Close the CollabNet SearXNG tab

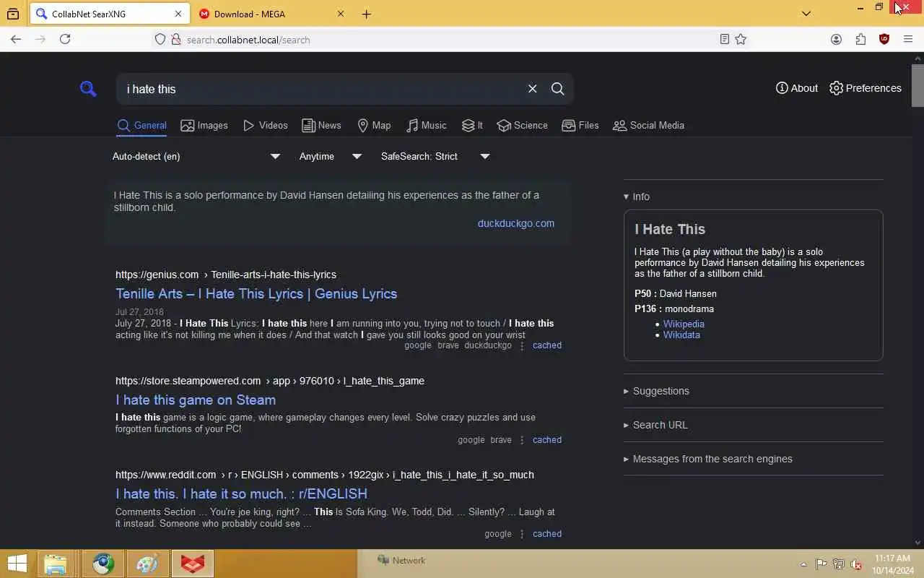178,14
